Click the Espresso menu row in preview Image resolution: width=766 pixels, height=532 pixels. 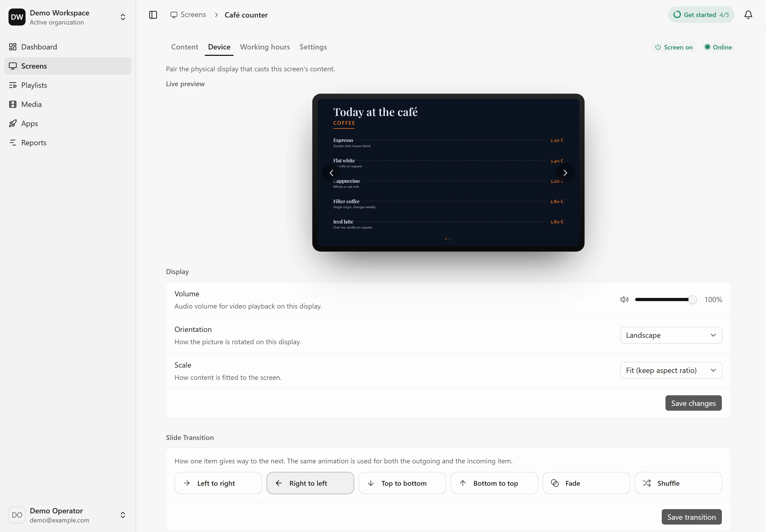448,143
